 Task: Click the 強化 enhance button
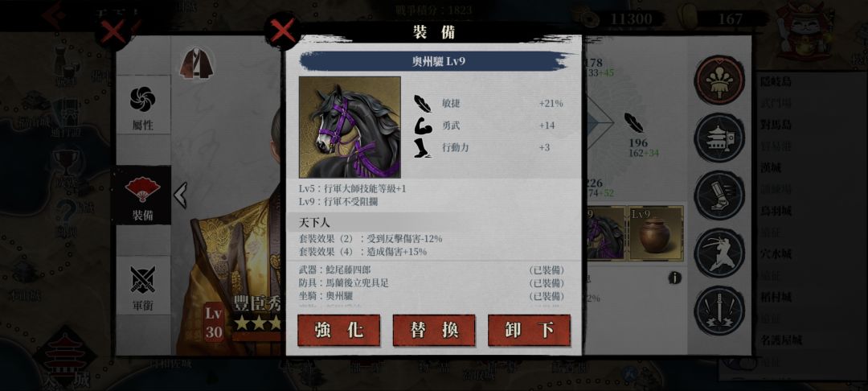[x=339, y=331]
